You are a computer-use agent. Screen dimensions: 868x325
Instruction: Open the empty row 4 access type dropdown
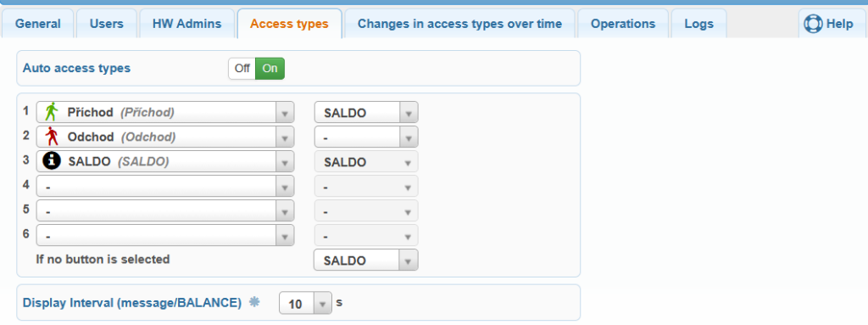(x=165, y=187)
